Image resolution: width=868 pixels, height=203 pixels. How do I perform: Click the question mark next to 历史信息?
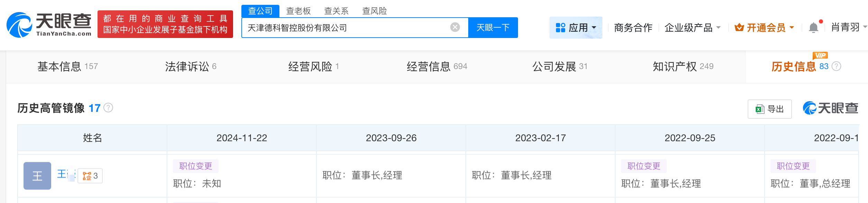836,67
